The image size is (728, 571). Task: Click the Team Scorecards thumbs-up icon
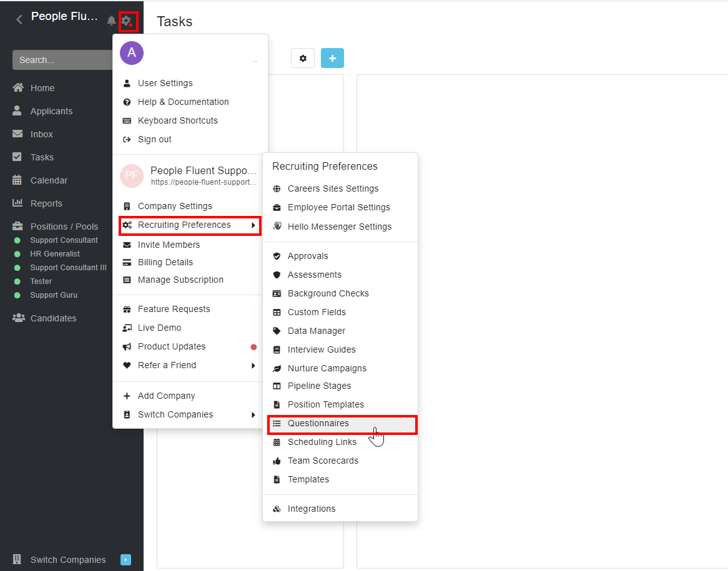coord(277,461)
